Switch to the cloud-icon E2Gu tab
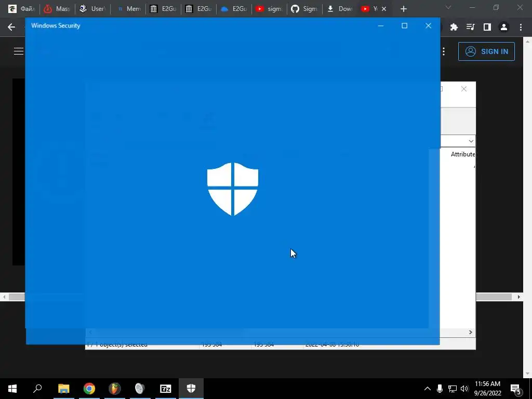532x399 pixels. 234,9
